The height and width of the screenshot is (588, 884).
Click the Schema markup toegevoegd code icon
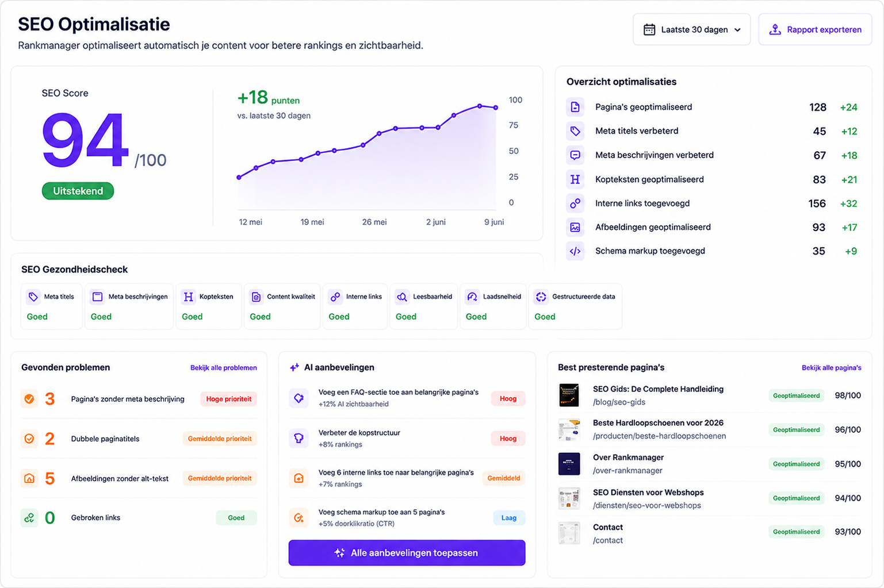(575, 251)
